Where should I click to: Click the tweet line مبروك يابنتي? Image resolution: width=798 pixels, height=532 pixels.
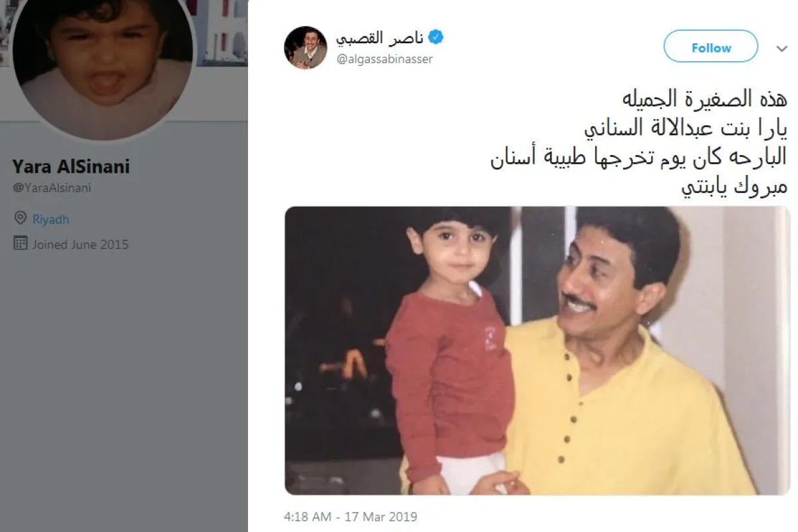tap(735, 187)
